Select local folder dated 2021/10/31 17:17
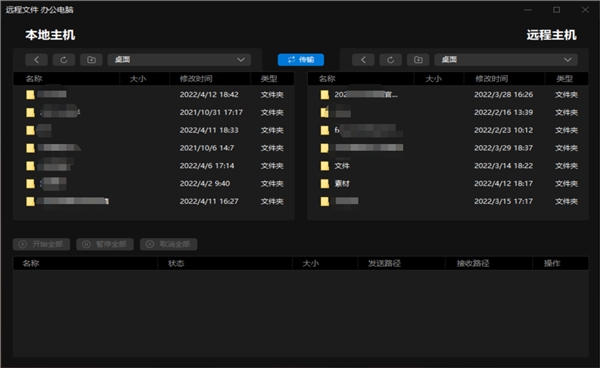600x368 pixels. 154,112
